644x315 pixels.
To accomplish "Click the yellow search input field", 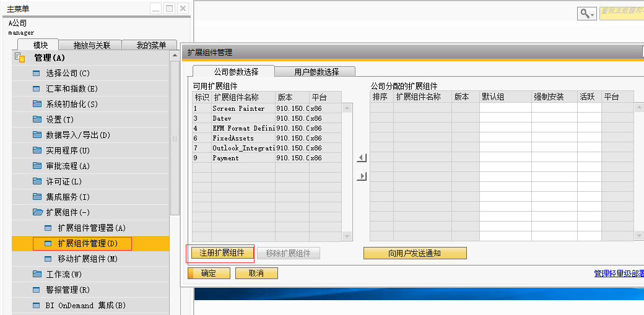I will click(x=622, y=14).
